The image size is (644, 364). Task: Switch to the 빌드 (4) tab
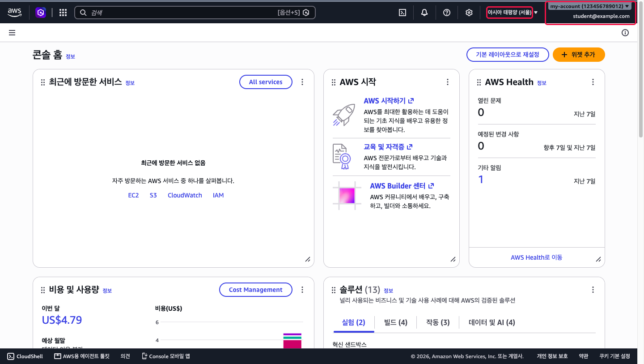(396, 322)
